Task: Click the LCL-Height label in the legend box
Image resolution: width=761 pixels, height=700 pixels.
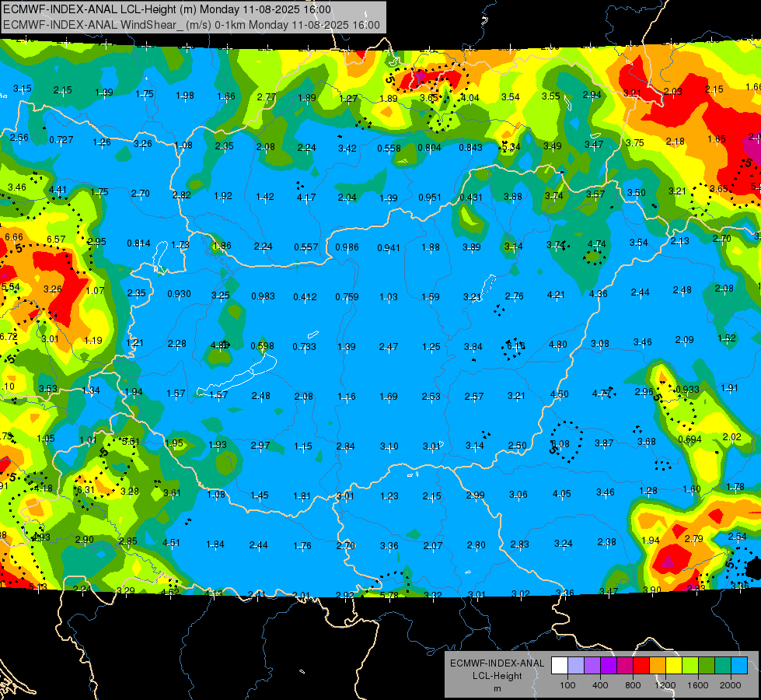Action: 497,676
